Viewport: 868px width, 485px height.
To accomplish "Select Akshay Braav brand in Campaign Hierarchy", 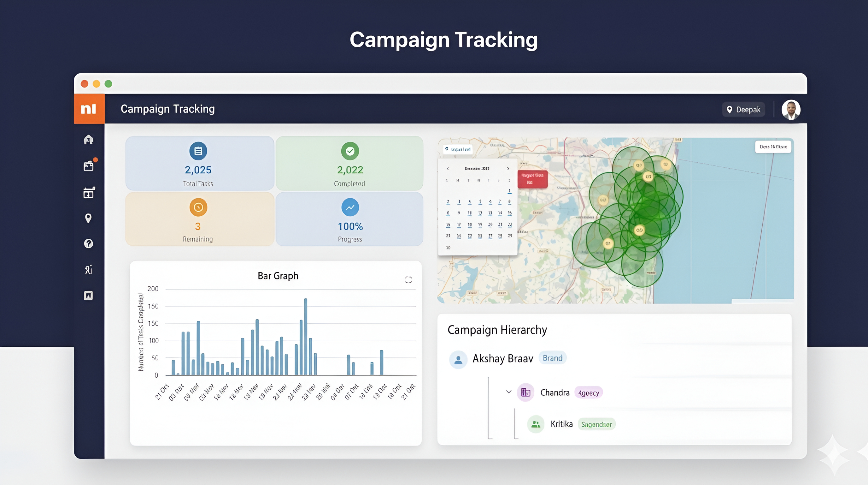I will [x=503, y=358].
